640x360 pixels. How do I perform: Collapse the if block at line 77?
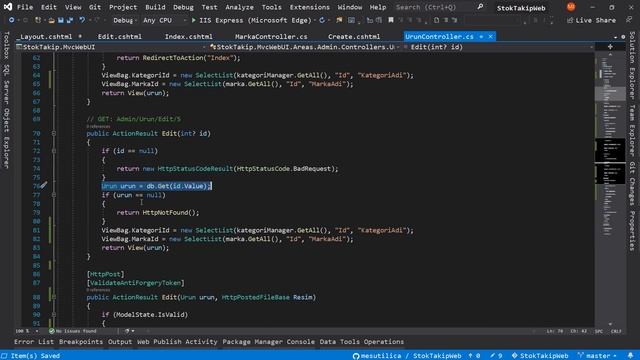point(53,195)
